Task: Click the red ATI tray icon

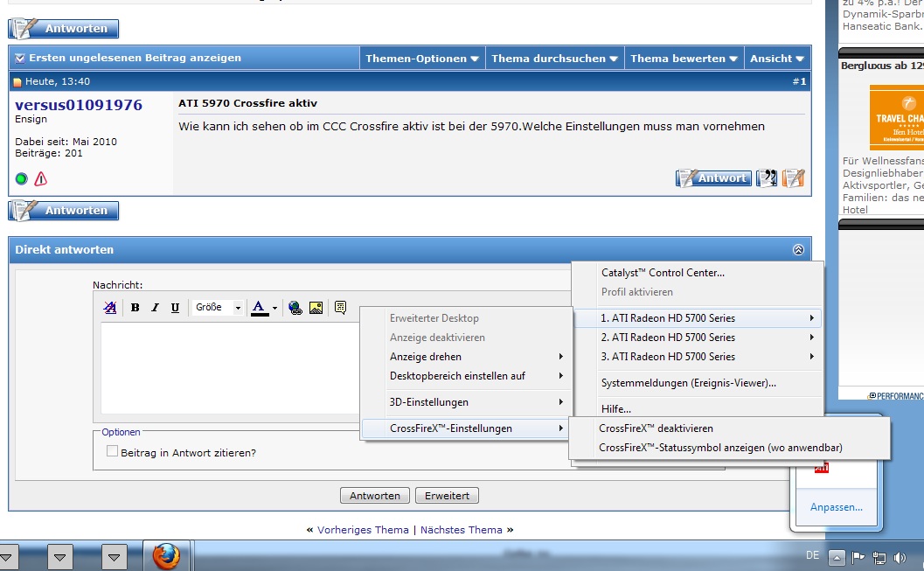Action: (822, 469)
